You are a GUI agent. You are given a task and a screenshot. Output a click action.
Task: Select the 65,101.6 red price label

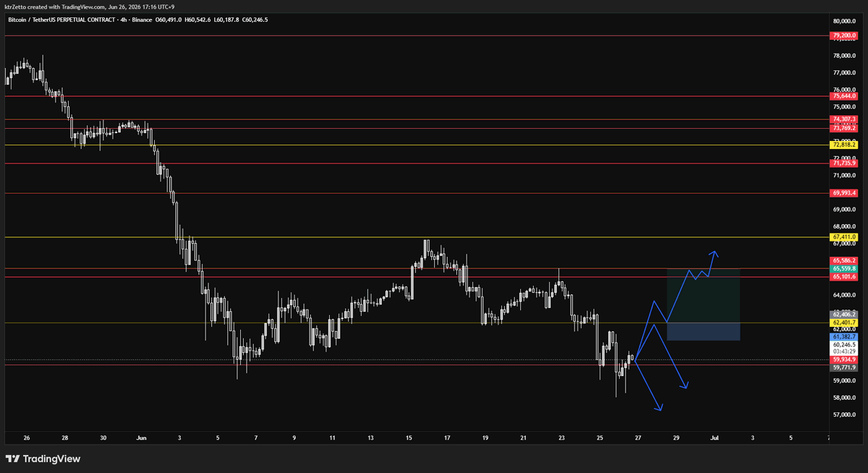[x=844, y=276]
